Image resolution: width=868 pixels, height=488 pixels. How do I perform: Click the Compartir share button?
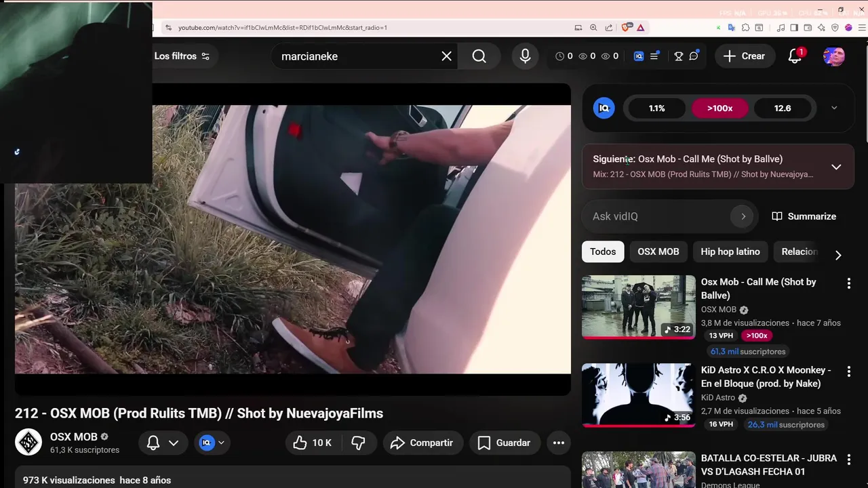[x=422, y=443]
